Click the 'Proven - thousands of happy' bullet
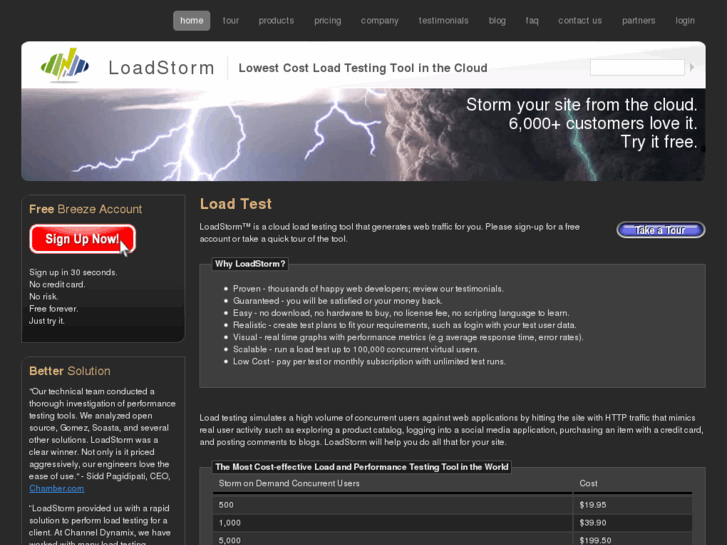This screenshot has height=545, width=727. [368, 289]
